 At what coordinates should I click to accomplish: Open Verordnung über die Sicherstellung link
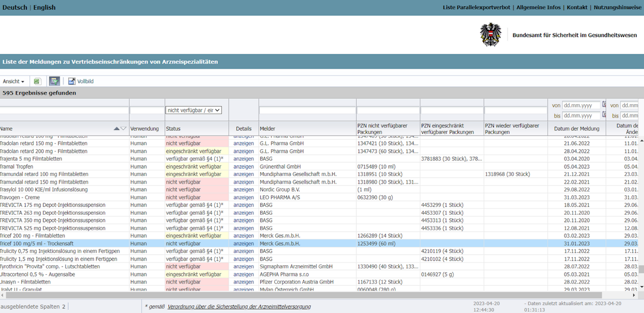(x=239, y=307)
